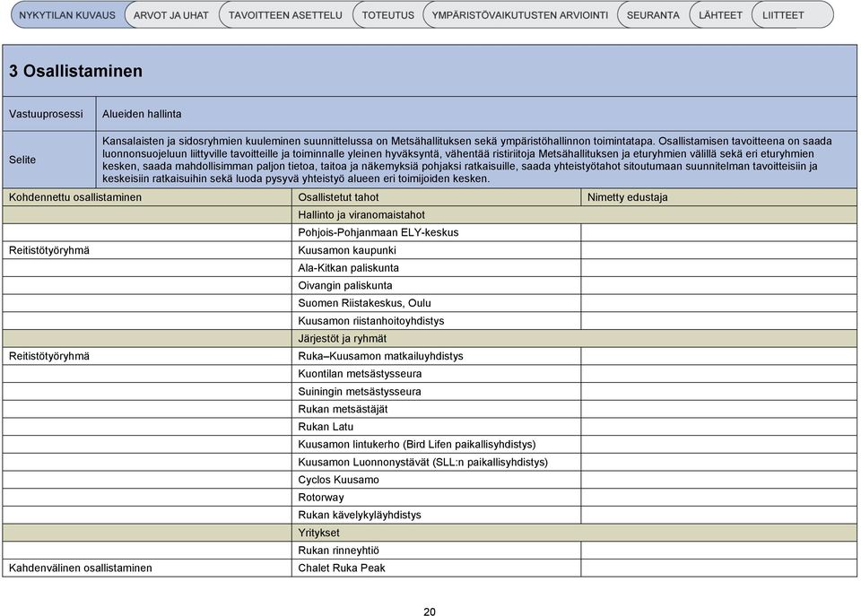Open YMPÄRISTÖVAIKUTUSTEN ARVIOINTI tab
Viewport: 861px width, 616px height.
coord(519,15)
